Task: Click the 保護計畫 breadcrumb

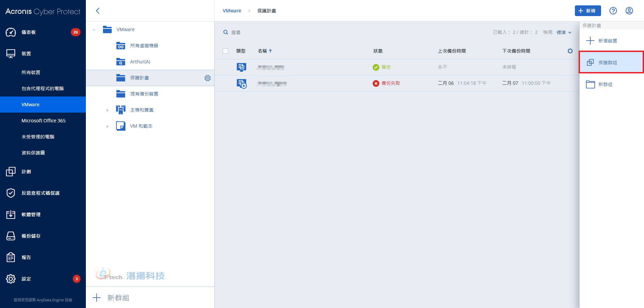Action: click(x=267, y=11)
